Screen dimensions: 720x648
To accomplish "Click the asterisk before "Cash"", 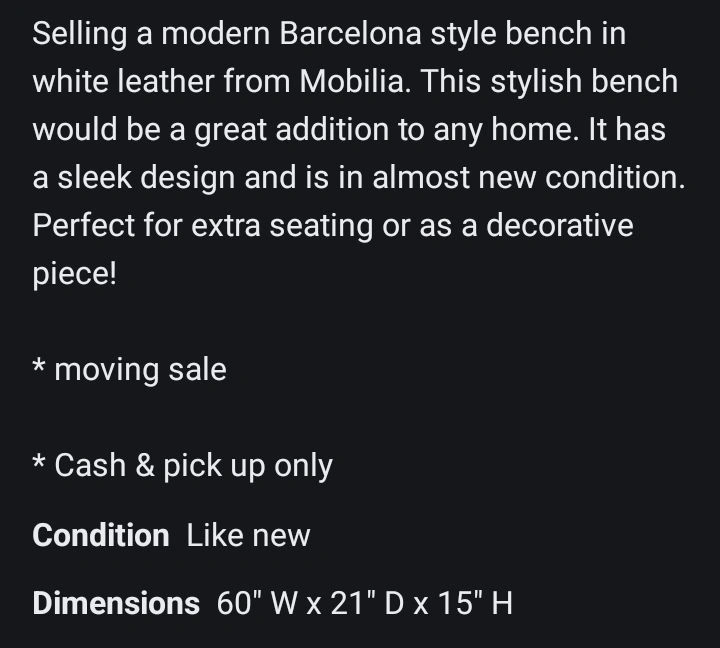I will [x=39, y=462].
